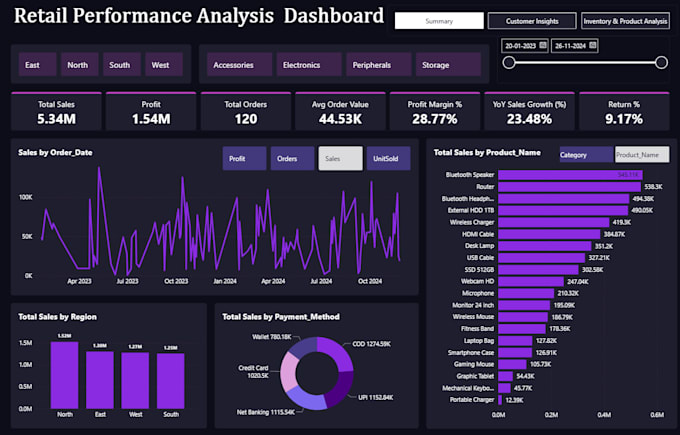Click the Net Banking donut segment
Image resolution: width=680 pixels, height=435 pixels.
point(304,398)
